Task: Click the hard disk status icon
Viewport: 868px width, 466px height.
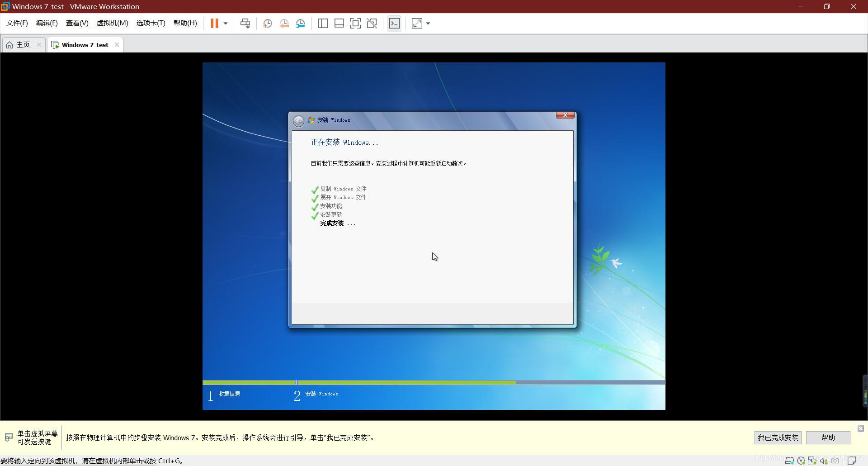Action: point(790,461)
